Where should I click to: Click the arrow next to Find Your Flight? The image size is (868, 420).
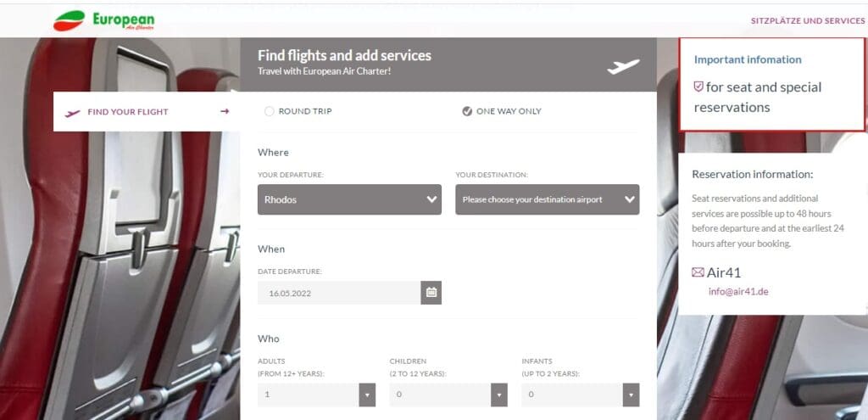click(x=225, y=111)
